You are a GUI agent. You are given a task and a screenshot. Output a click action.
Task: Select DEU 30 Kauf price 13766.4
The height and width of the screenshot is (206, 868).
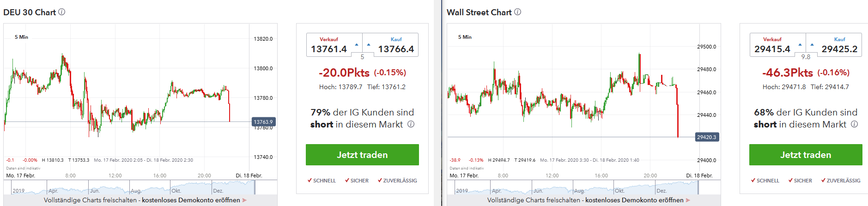(x=396, y=49)
